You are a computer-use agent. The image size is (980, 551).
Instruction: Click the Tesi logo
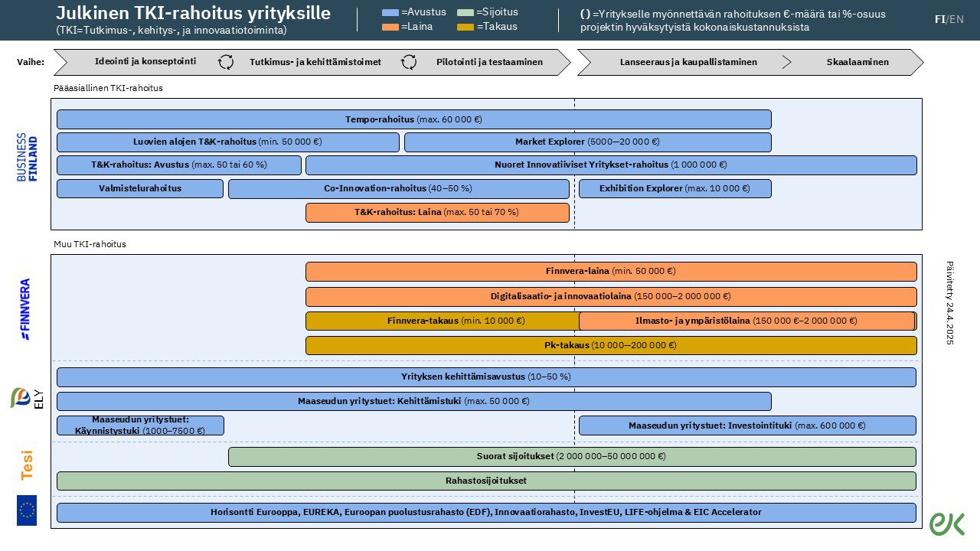click(x=27, y=465)
